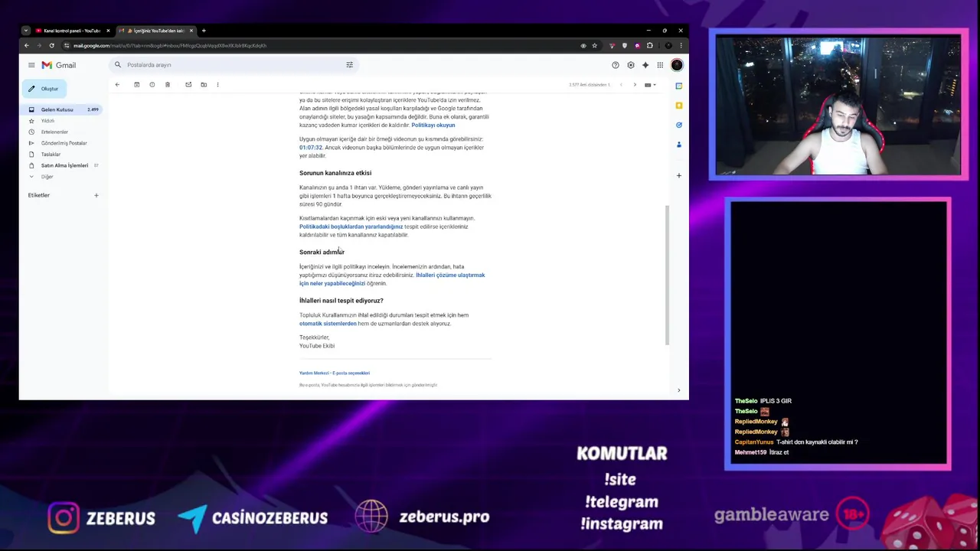Open the Google account avatar
980x551 pixels.
click(677, 65)
